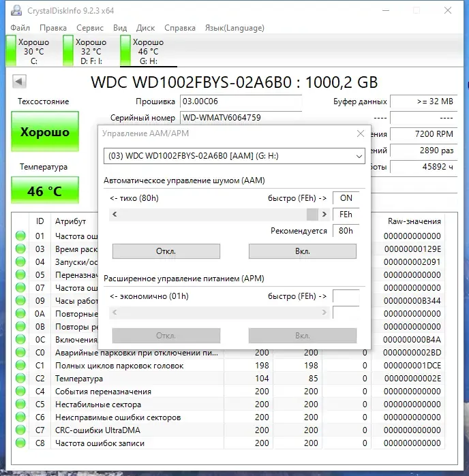Click the ID column header
469x476 pixels.
coord(40,221)
